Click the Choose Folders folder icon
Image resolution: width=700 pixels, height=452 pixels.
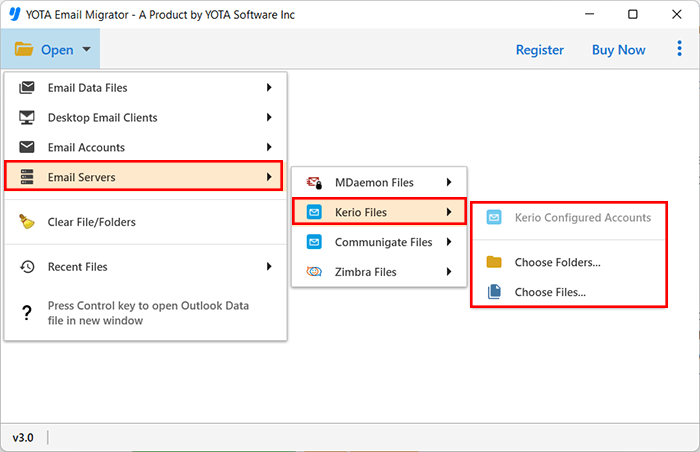(494, 263)
